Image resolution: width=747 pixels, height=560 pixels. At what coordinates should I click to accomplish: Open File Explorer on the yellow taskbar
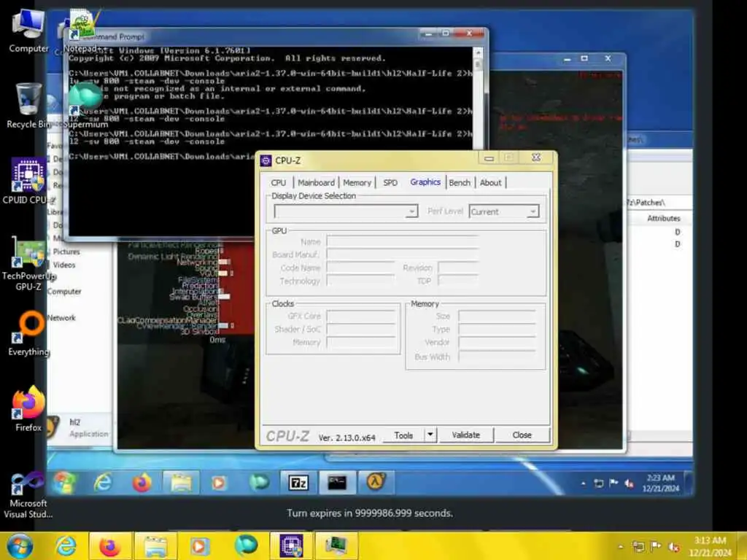(x=155, y=546)
